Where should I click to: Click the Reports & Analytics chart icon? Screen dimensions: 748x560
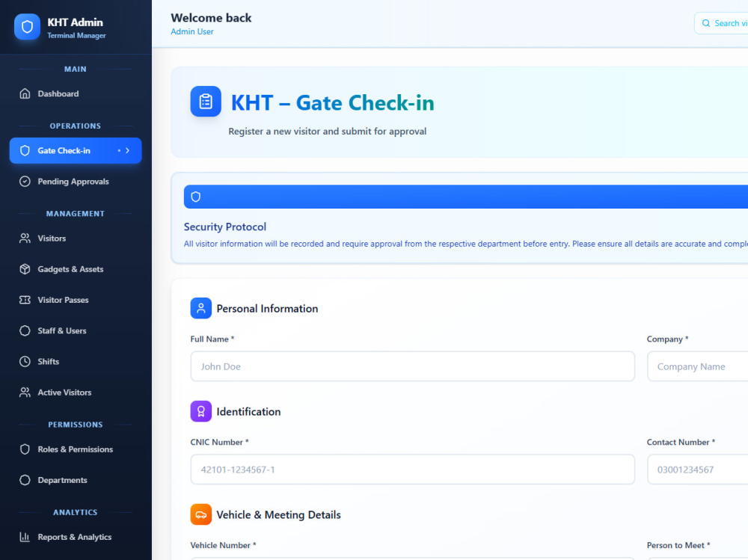click(x=25, y=537)
